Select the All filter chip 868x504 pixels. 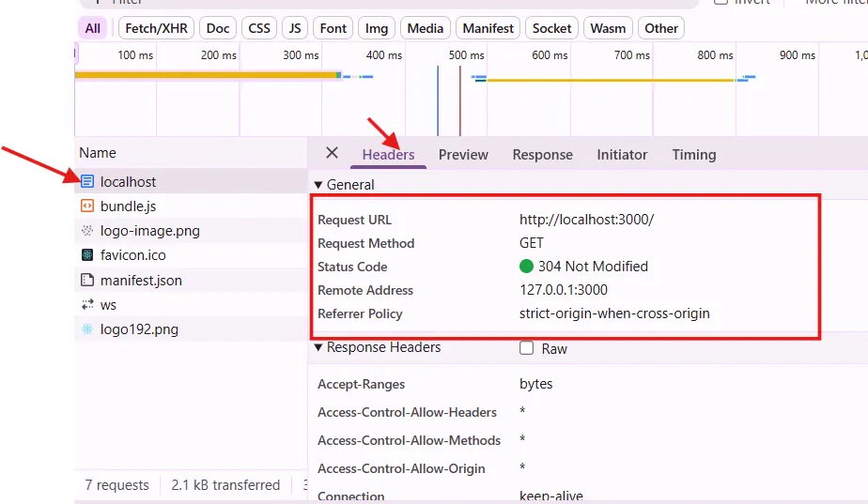click(x=92, y=28)
